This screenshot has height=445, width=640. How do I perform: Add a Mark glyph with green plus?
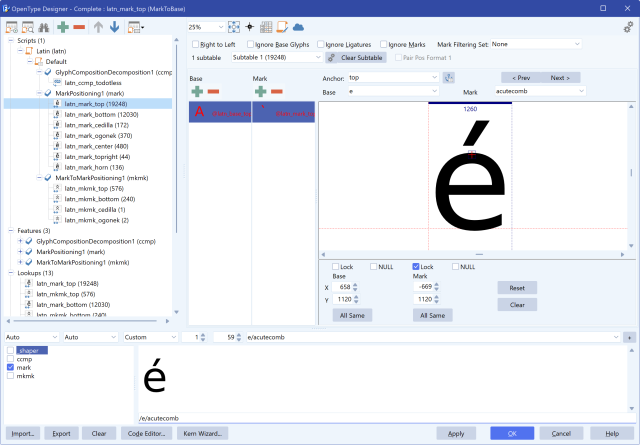point(260,91)
